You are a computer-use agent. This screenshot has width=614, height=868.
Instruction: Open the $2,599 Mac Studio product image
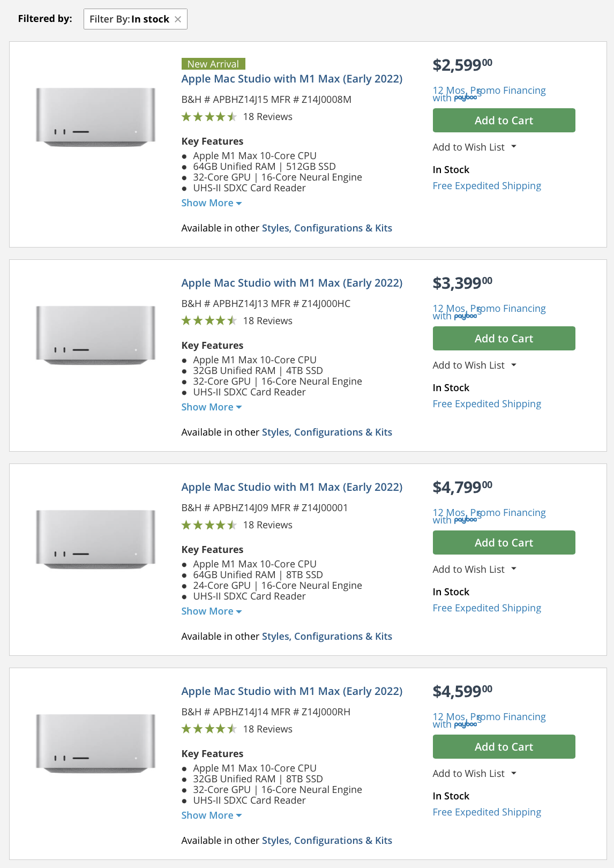[x=95, y=117]
